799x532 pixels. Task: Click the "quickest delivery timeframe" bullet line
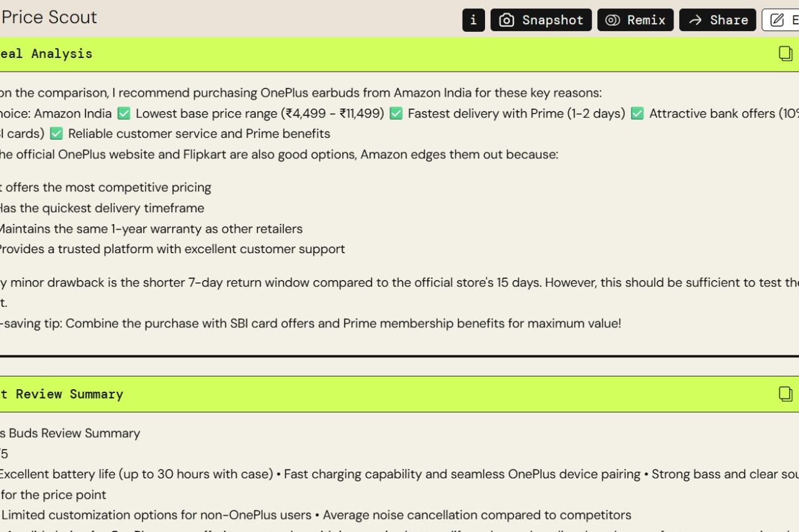coord(102,208)
